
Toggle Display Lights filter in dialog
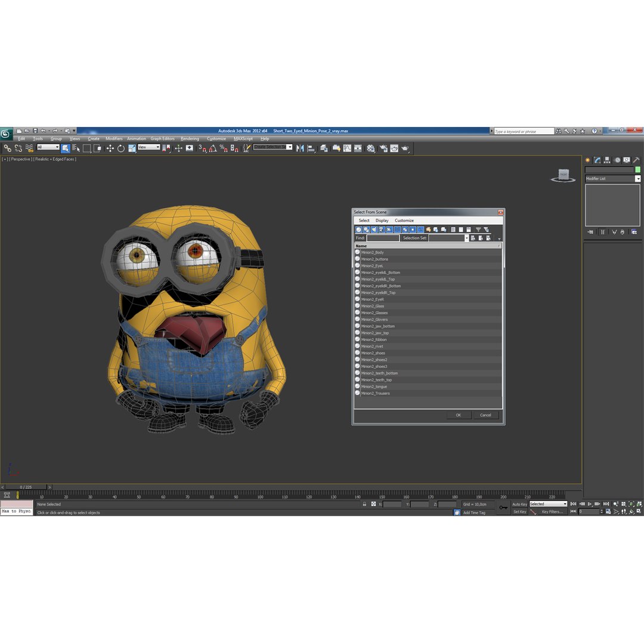click(x=374, y=230)
